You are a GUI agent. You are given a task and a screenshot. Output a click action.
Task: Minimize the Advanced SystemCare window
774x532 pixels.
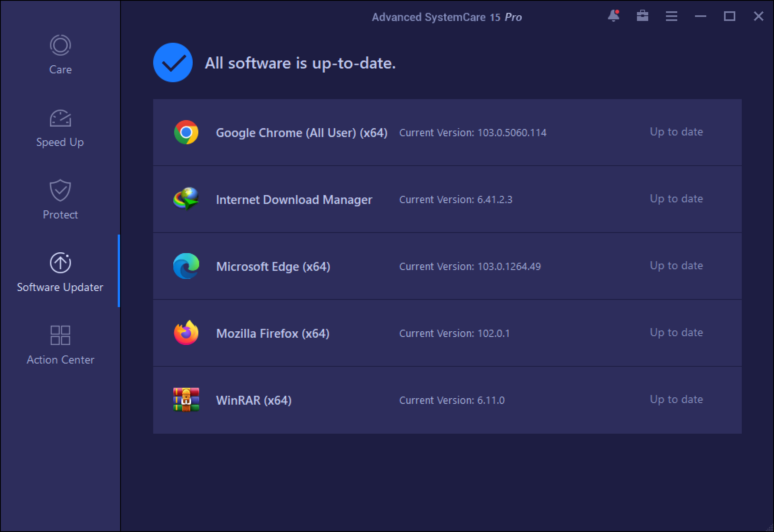point(701,16)
